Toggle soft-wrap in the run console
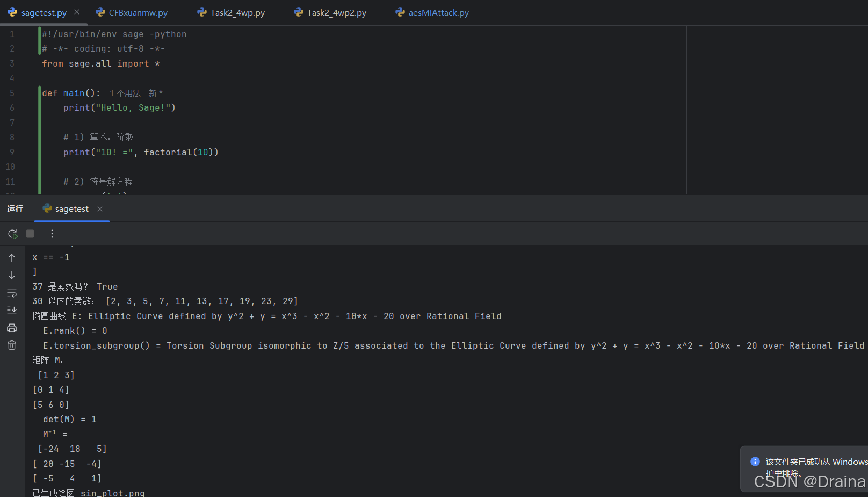This screenshot has height=497, width=868. pyautogui.click(x=12, y=293)
